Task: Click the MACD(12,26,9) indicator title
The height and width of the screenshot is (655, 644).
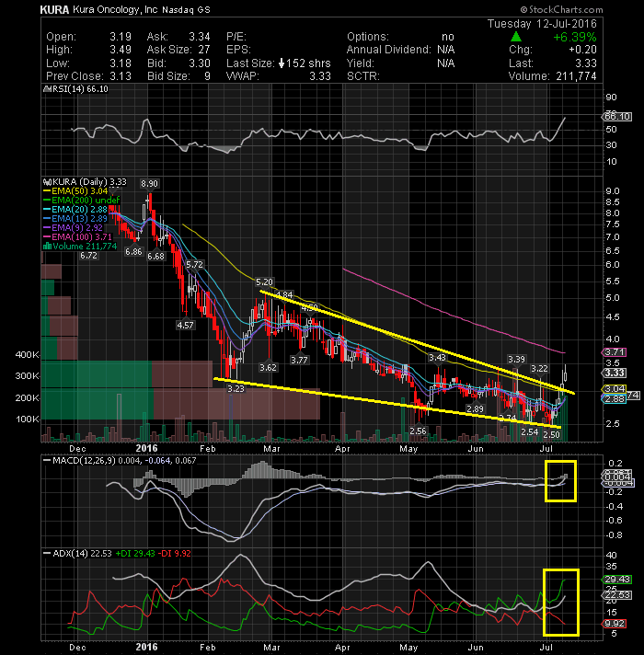Action: point(84,460)
